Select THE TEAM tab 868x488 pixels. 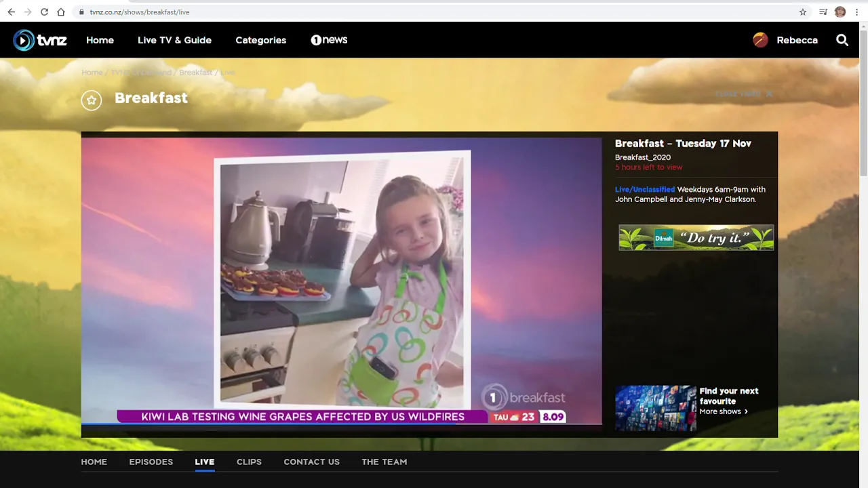coord(384,462)
